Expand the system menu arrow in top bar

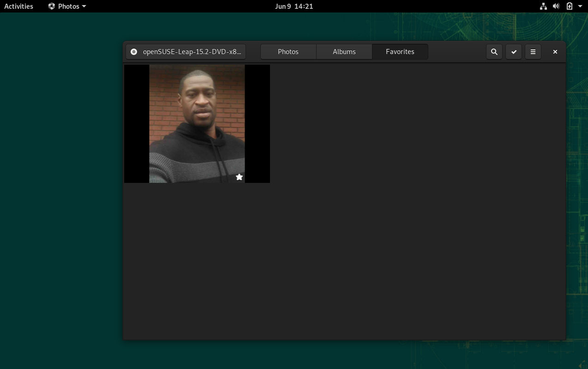click(580, 6)
